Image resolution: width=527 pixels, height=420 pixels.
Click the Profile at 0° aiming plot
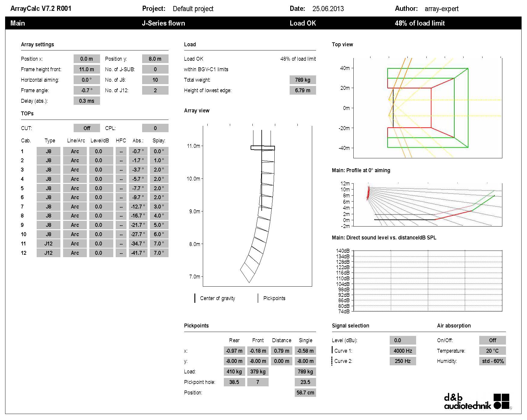pos(428,205)
